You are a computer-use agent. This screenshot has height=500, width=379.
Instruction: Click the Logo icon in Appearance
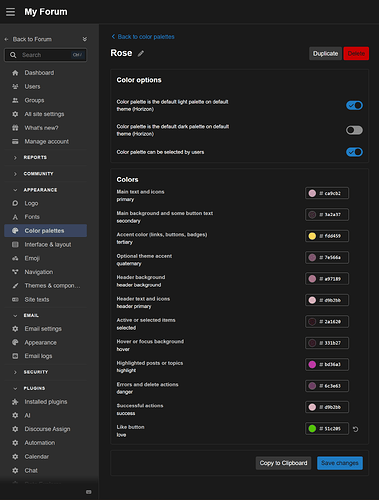[15, 203]
